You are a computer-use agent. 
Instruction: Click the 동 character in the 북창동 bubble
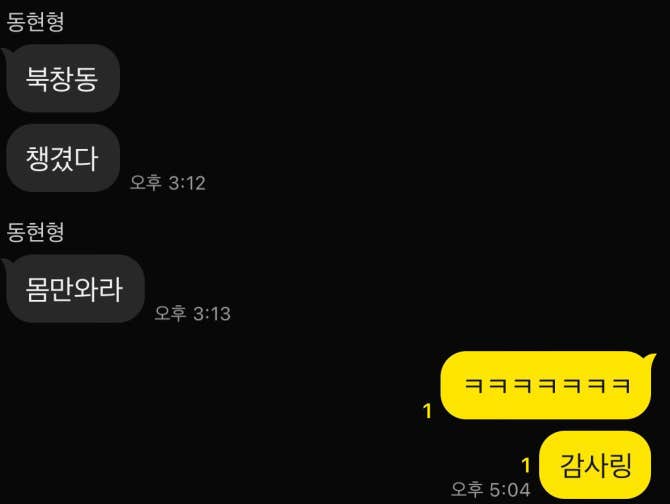click(87, 79)
